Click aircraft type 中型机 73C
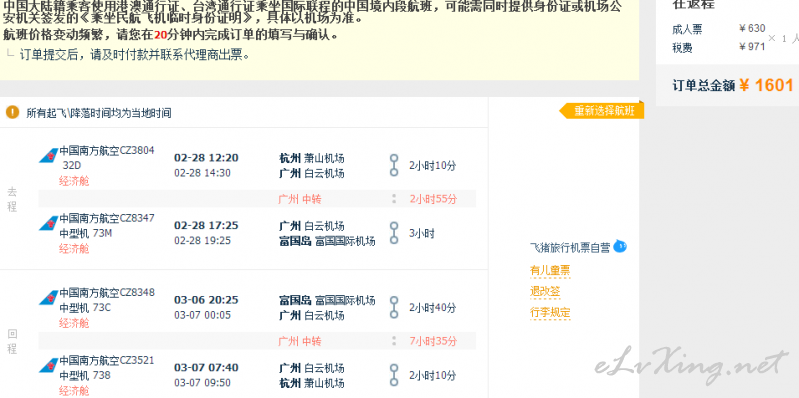The height and width of the screenshot is (398, 799). pyautogui.click(x=85, y=308)
